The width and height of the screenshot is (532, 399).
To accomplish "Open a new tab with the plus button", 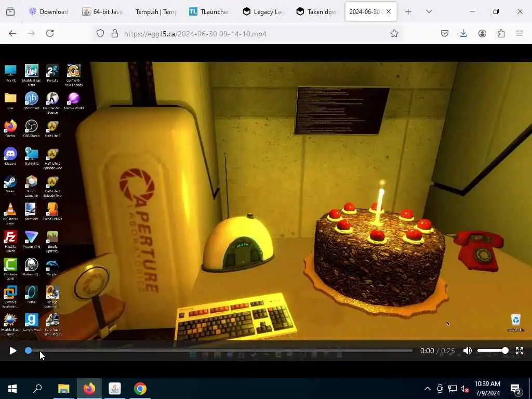I will 408,12.
